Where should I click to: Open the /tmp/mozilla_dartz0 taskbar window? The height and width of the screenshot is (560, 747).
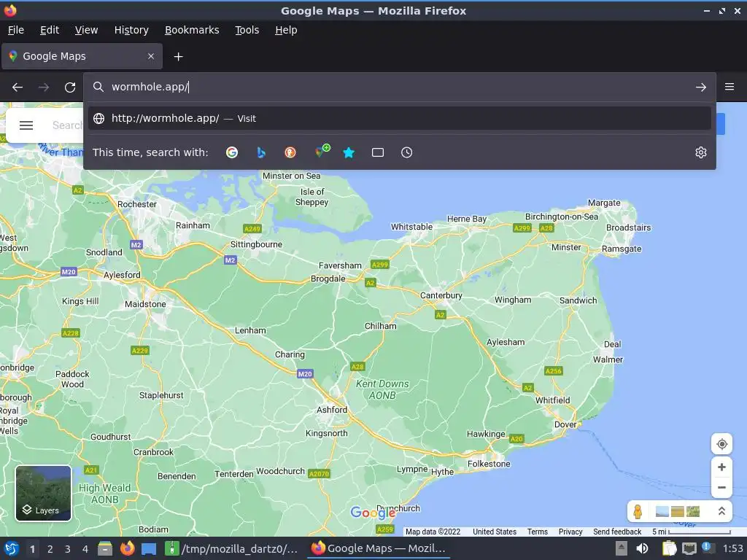(x=233, y=548)
